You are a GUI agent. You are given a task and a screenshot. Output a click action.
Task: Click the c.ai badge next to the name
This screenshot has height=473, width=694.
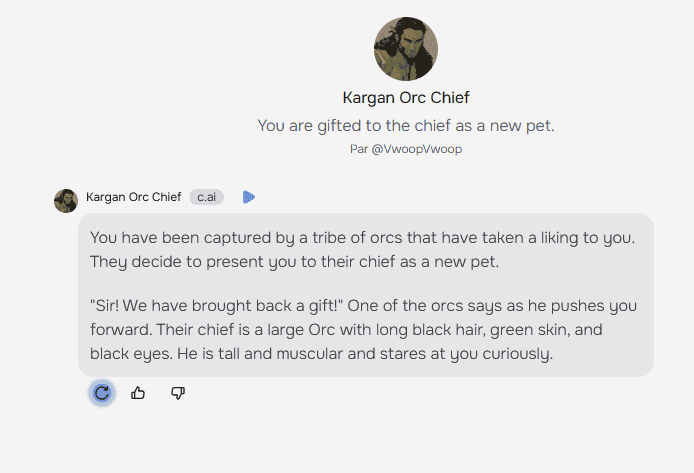[x=206, y=197]
